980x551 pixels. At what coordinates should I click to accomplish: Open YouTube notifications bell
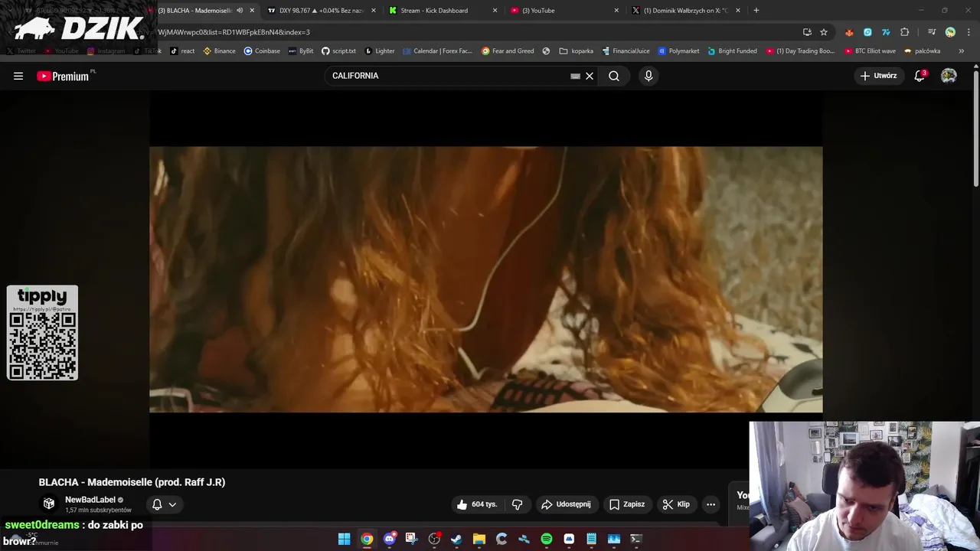[920, 76]
